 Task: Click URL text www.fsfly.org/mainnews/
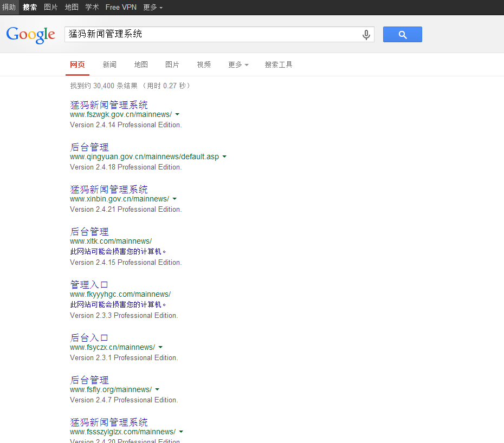click(x=111, y=390)
